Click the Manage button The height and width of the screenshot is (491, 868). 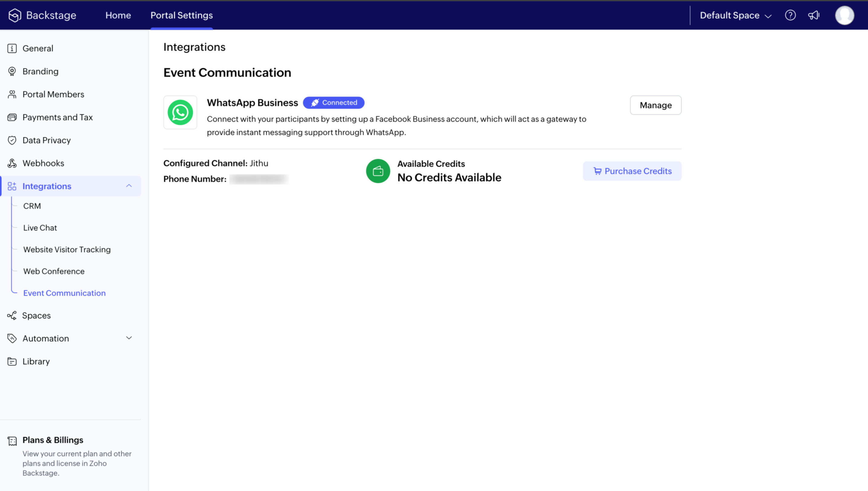click(x=655, y=105)
